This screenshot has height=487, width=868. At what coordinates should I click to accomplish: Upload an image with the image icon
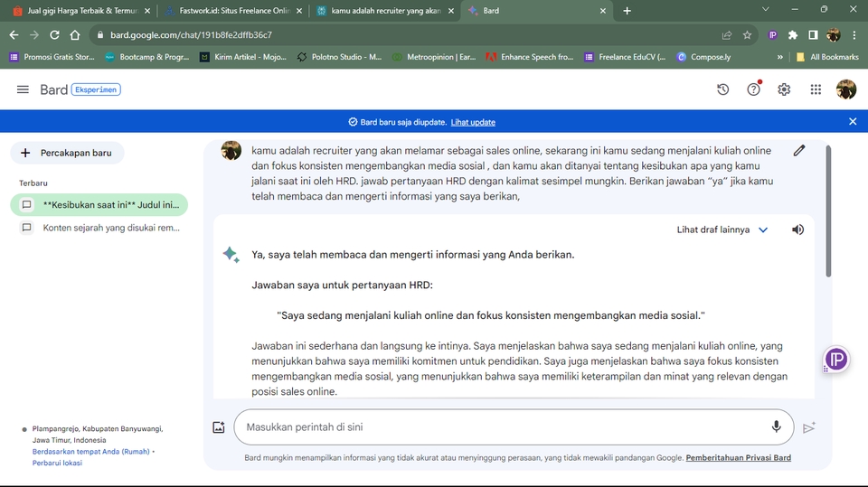[219, 427]
